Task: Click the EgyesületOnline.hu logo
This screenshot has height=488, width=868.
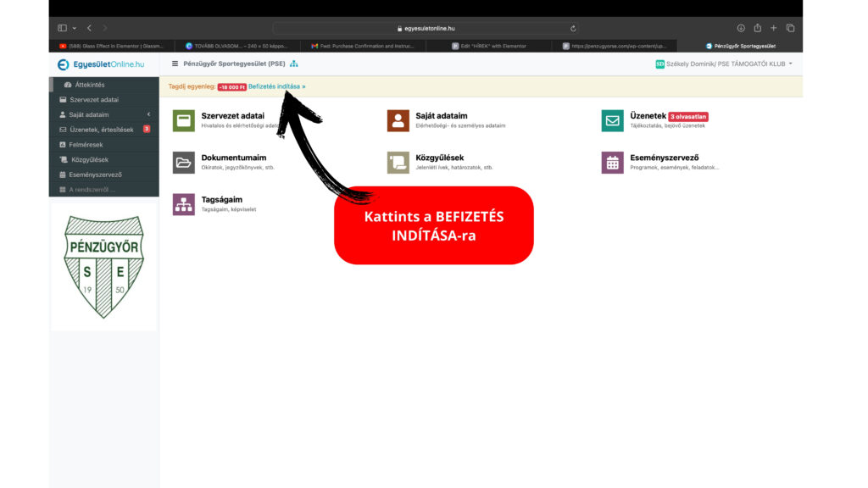Action: [101, 64]
